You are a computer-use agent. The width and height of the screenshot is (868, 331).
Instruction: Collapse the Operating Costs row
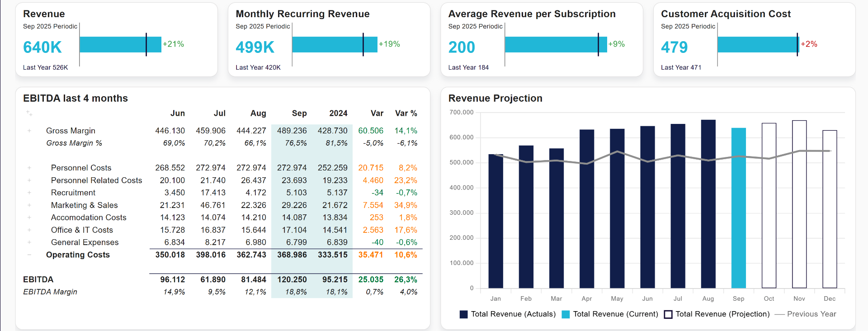(29, 255)
